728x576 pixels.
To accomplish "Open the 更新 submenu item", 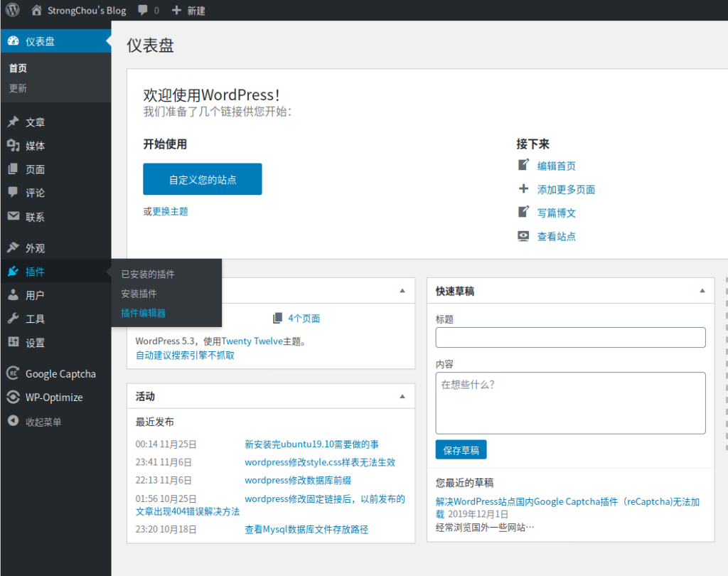I will click(x=18, y=88).
